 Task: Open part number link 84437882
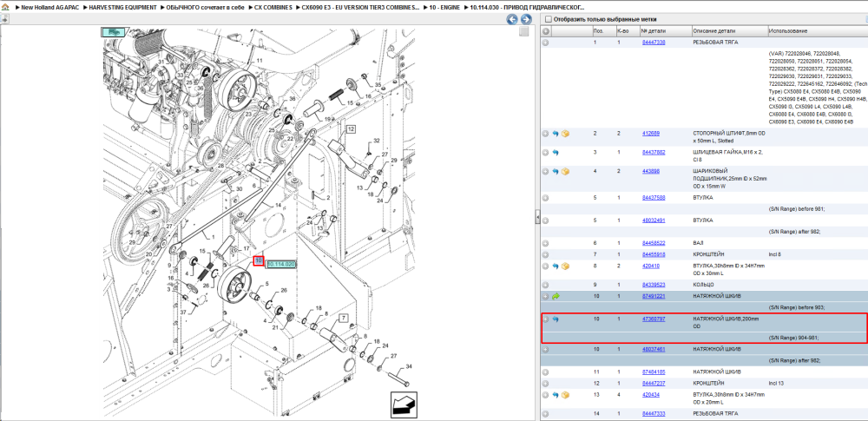[654, 152]
